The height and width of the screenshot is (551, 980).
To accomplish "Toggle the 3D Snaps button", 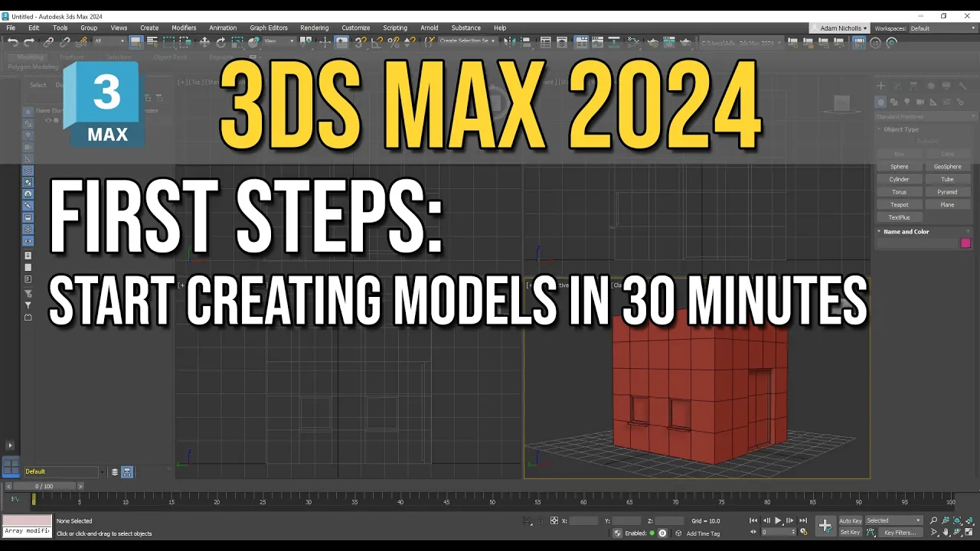I will point(360,42).
